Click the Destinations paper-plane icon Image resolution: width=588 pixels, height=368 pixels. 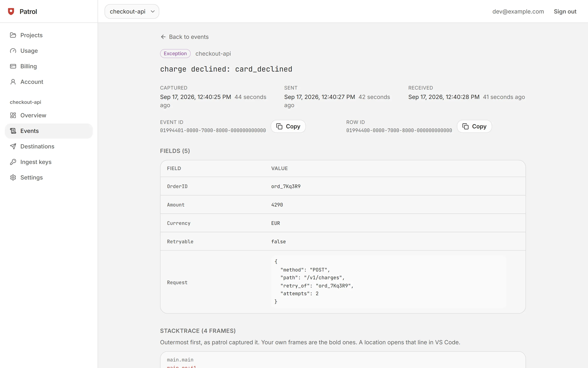point(13,147)
